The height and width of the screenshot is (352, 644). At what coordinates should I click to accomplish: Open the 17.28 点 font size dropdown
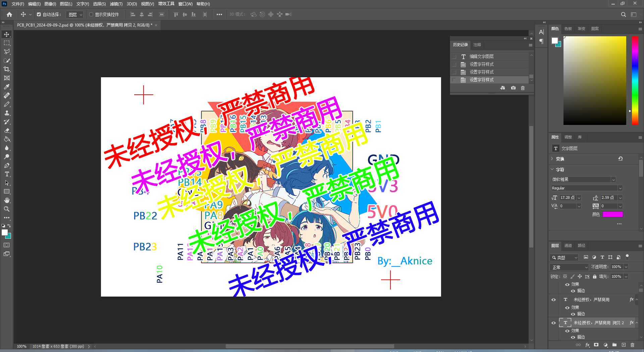579,197
